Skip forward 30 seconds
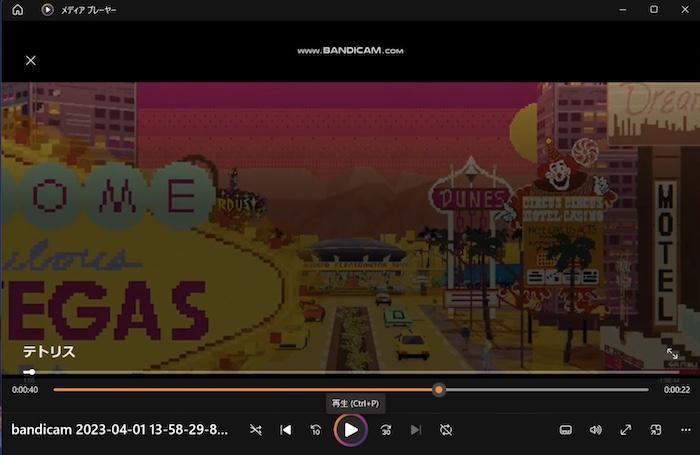Viewport: 700px width, 455px height. (x=386, y=430)
